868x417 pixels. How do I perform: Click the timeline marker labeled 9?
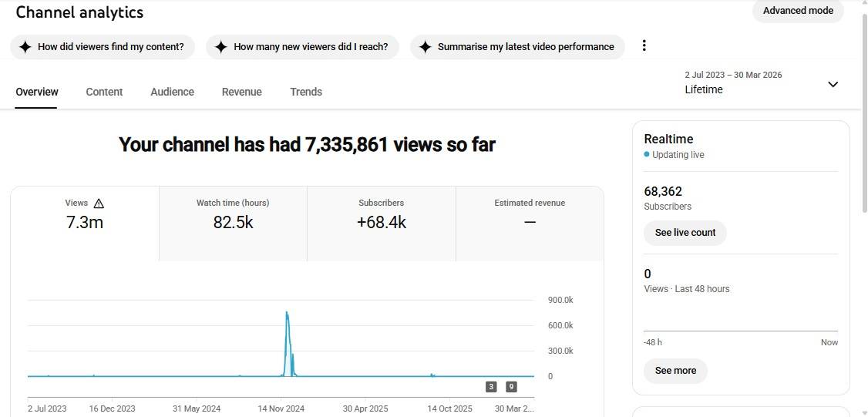(x=511, y=387)
